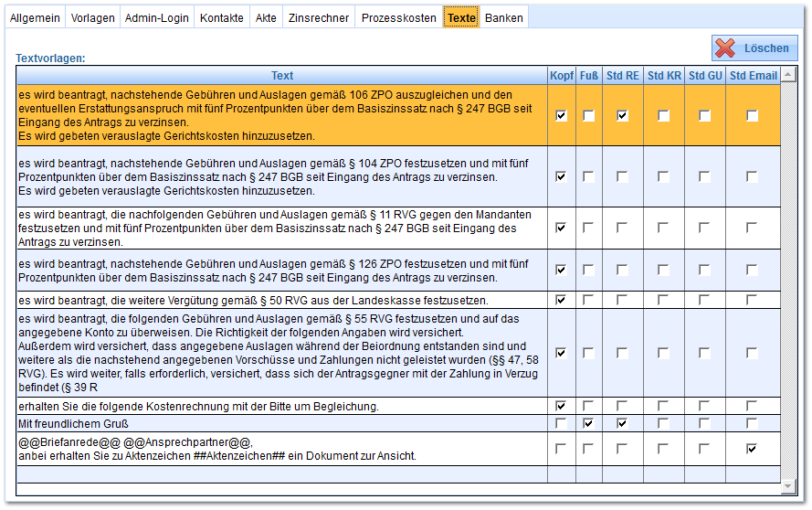This screenshot has width=812, height=510.
Task: Toggle Kopf for the § 50 RVG row
Action: coord(561,300)
